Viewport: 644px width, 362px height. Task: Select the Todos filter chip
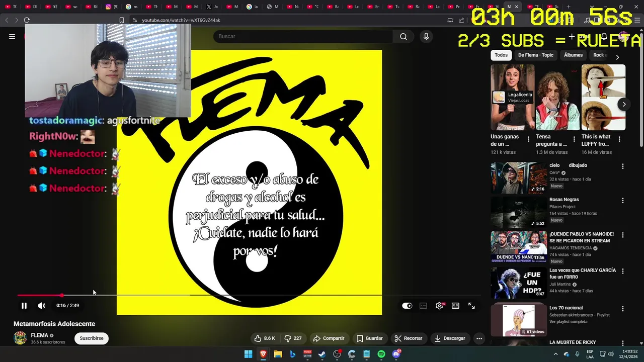(x=501, y=55)
